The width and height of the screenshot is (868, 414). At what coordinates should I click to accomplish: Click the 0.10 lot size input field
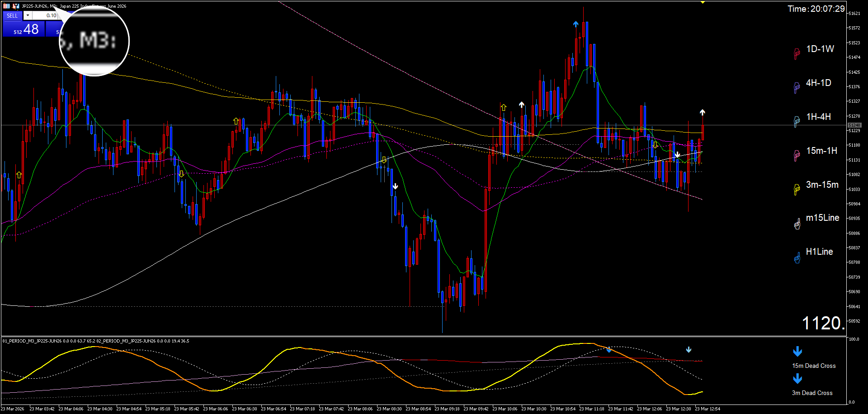coord(45,15)
